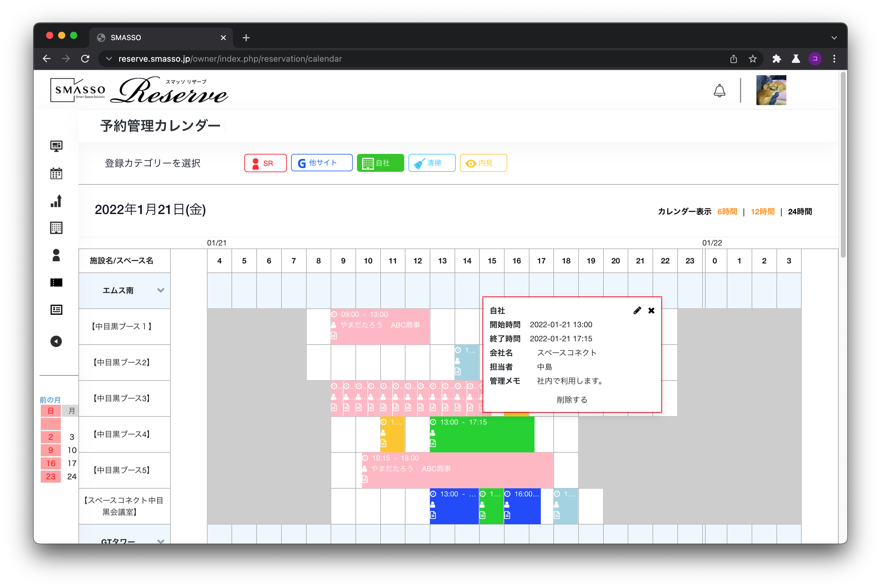Image resolution: width=881 pixels, height=588 pixels.
Task: Collapse sidebar with round arrow icon
Action: 56,341
